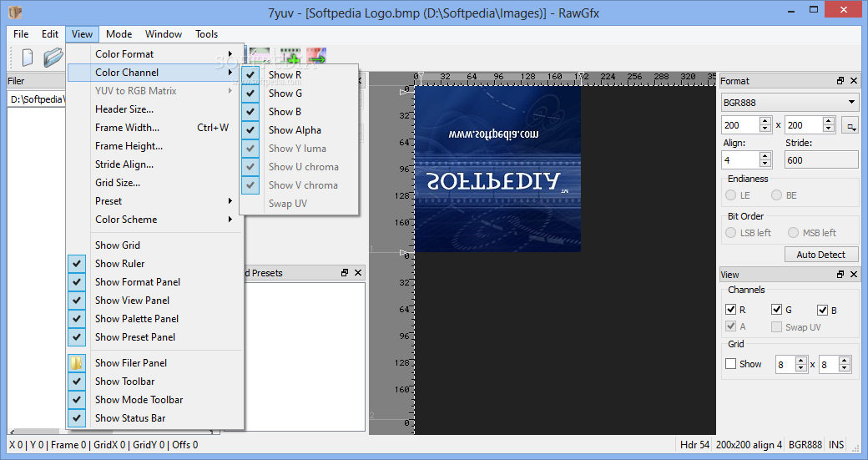Toggle Show View Panel menu entry
The width and height of the screenshot is (868, 460).
pos(155,300)
